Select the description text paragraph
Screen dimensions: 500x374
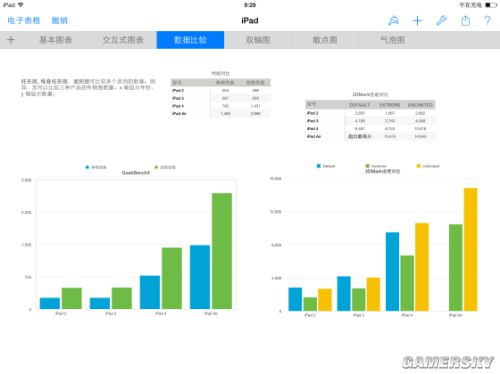(88, 87)
